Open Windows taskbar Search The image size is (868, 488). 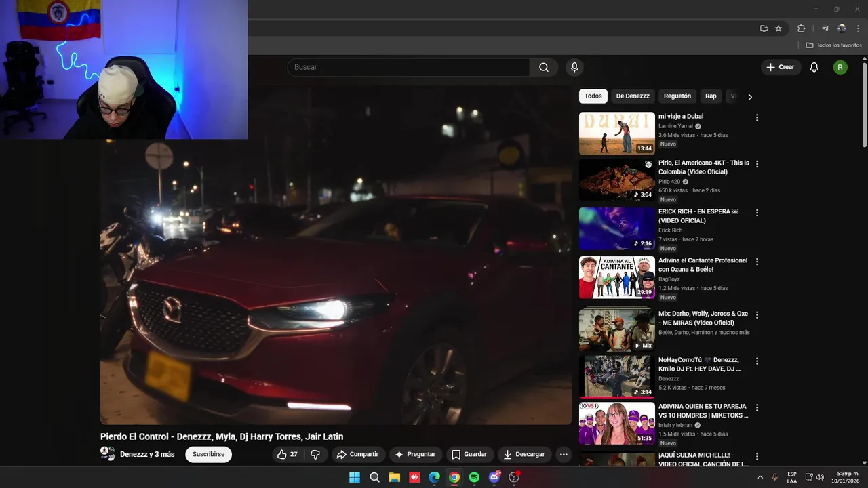pyautogui.click(x=374, y=477)
